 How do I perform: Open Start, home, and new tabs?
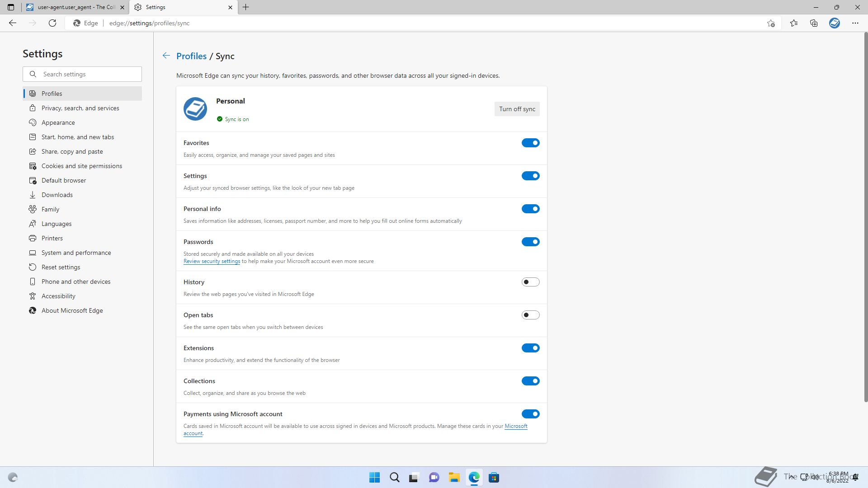click(82, 137)
